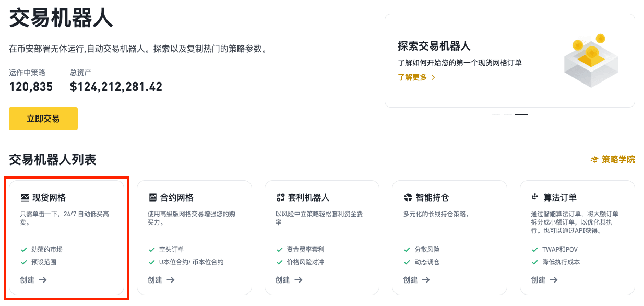Click the 价格风险对冲 feature text

[306, 262]
